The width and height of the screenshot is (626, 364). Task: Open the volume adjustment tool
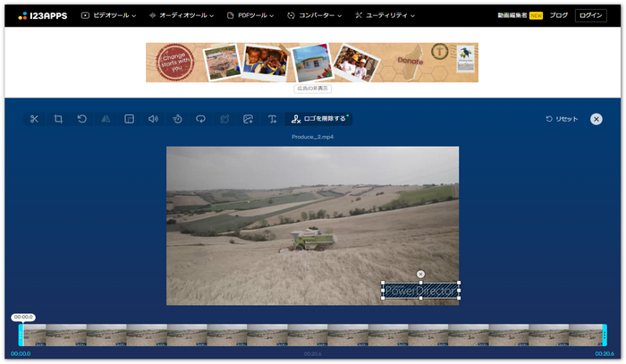(153, 119)
